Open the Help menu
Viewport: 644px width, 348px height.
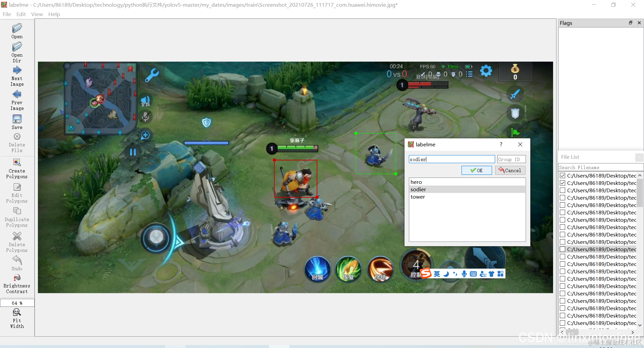[54, 14]
